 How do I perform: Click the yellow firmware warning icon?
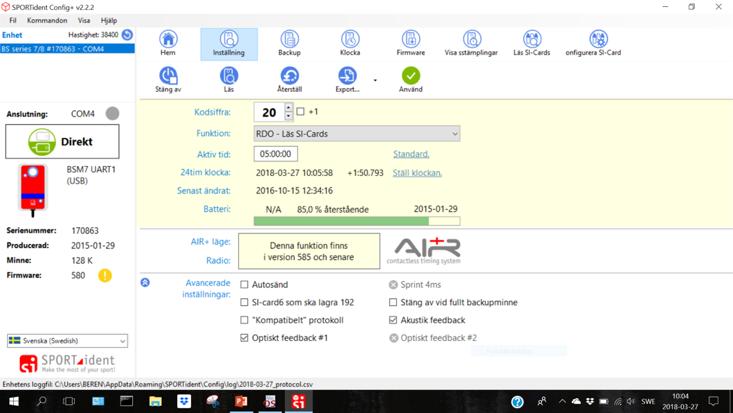point(105,275)
